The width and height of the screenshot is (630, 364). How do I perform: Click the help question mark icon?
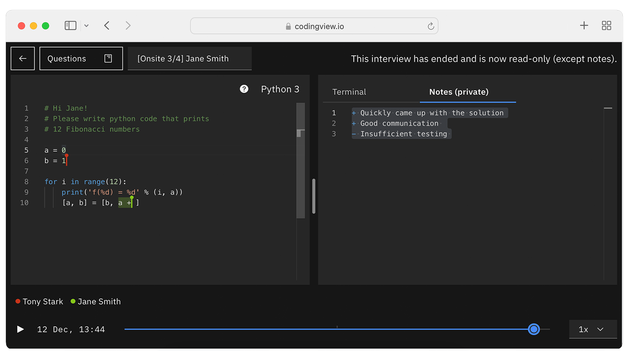244,89
